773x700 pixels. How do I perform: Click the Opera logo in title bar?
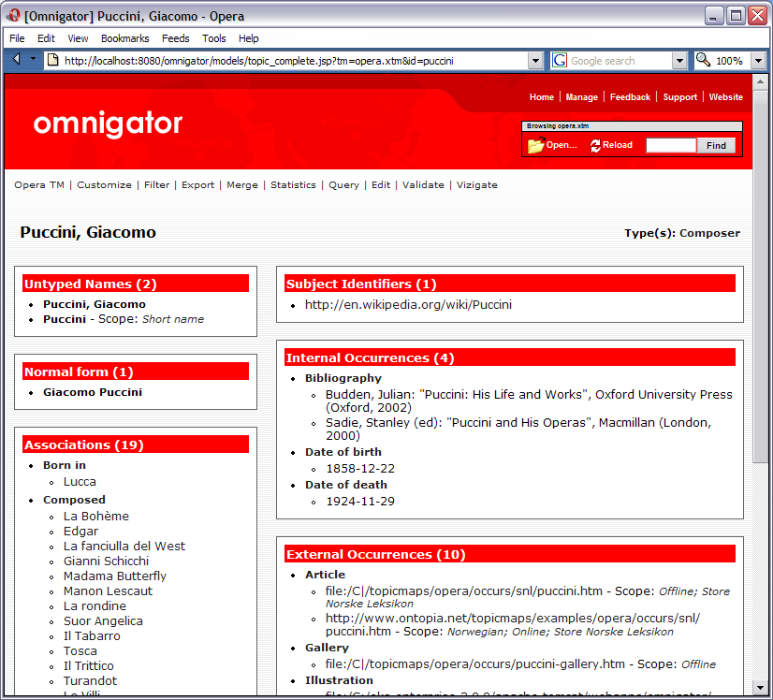14,15
